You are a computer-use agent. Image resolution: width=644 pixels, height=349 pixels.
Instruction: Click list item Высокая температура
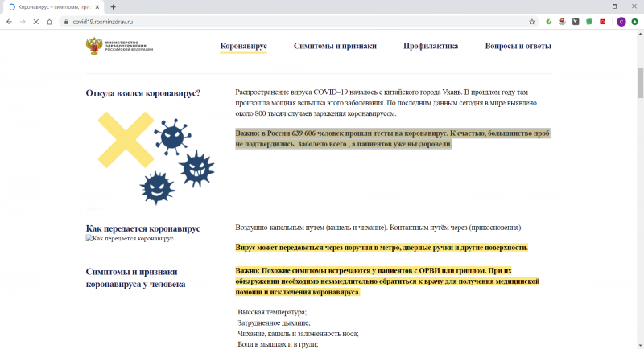pos(272,312)
